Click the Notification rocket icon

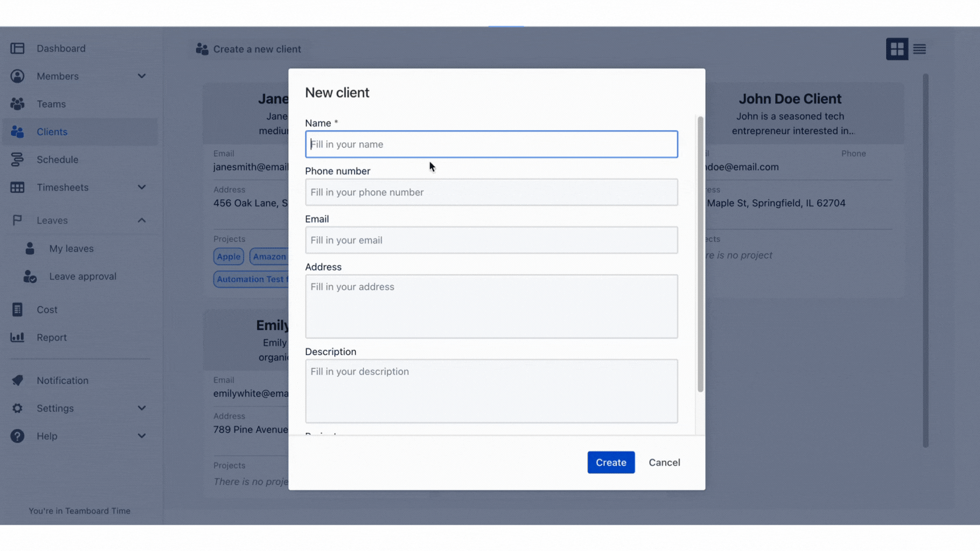pyautogui.click(x=17, y=380)
